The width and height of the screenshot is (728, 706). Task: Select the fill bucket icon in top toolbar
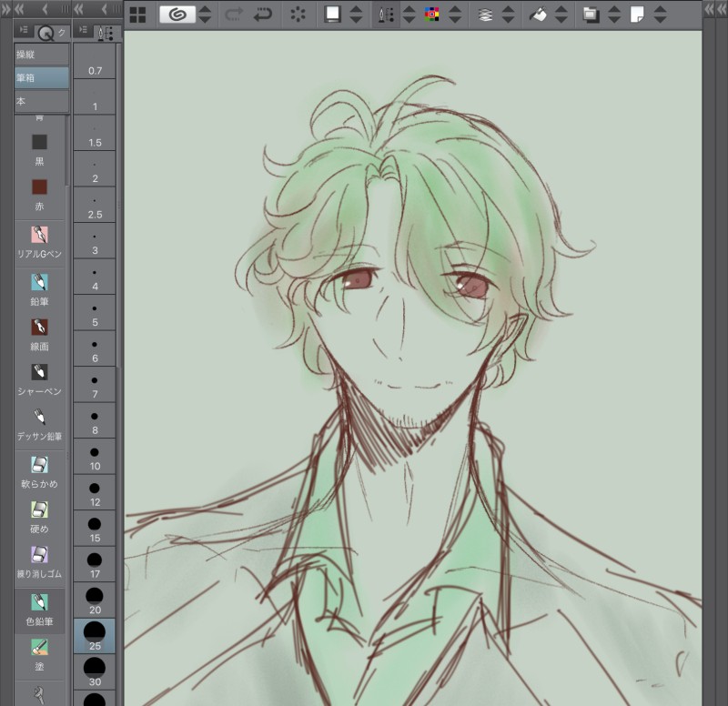pyautogui.click(x=538, y=15)
